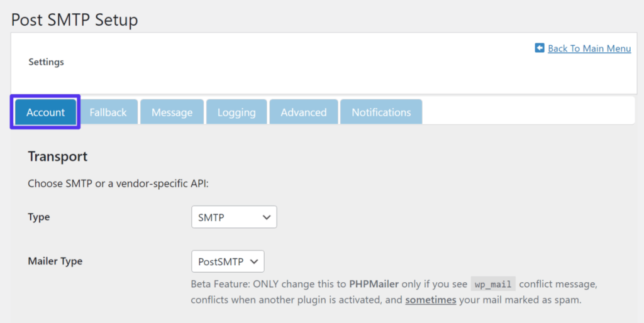Image resolution: width=644 pixels, height=323 pixels.
Task: Open the Message tab
Action: pyautogui.click(x=172, y=112)
